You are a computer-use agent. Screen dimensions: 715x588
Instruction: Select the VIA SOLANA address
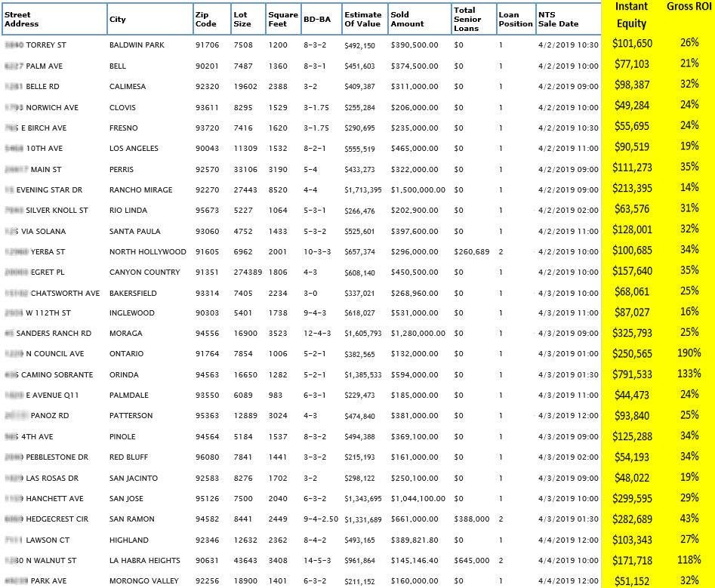(35, 232)
